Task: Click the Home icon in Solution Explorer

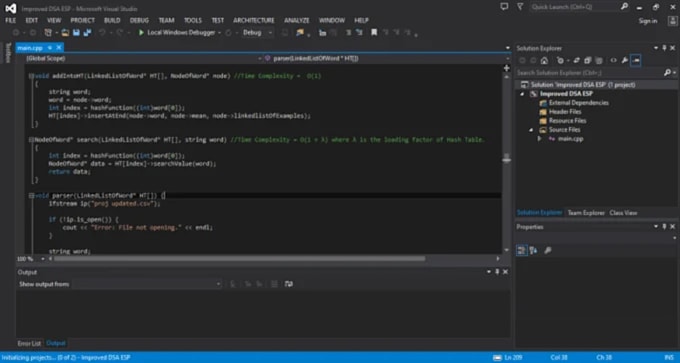Action: click(x=544, y=61)
